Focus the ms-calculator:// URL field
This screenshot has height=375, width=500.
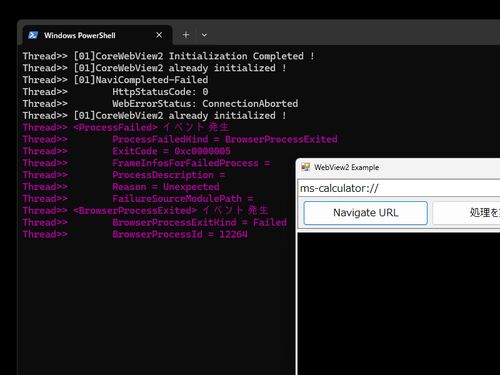(x=399, y=188)
